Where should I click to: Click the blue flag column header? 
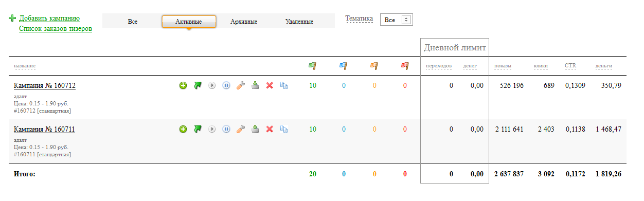(343, 65)
